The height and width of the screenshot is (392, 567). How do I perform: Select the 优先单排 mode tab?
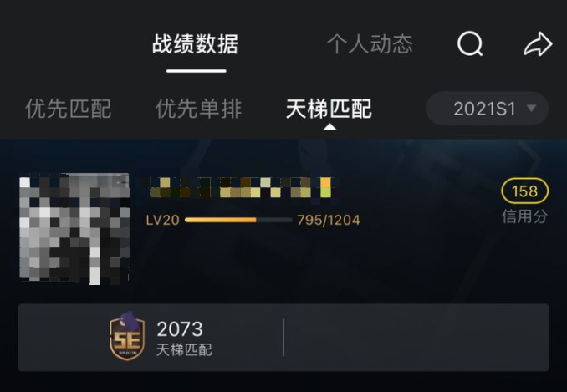tap(198, 109)
